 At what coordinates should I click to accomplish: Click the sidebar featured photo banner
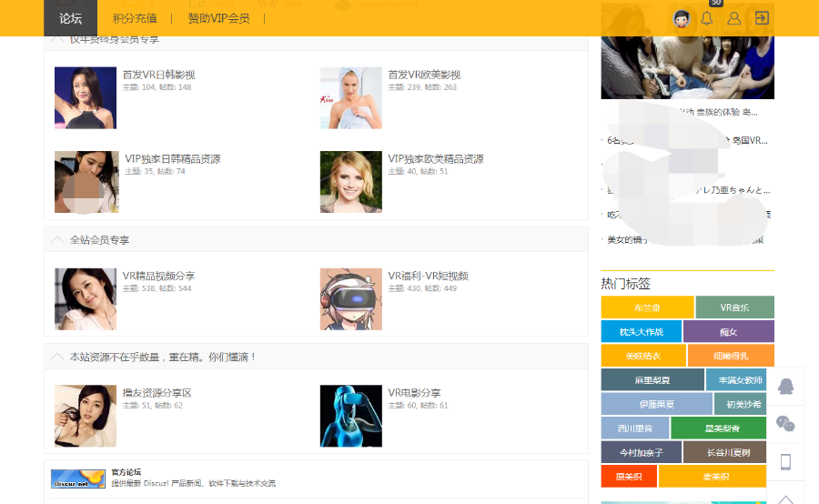click(687, 67)
